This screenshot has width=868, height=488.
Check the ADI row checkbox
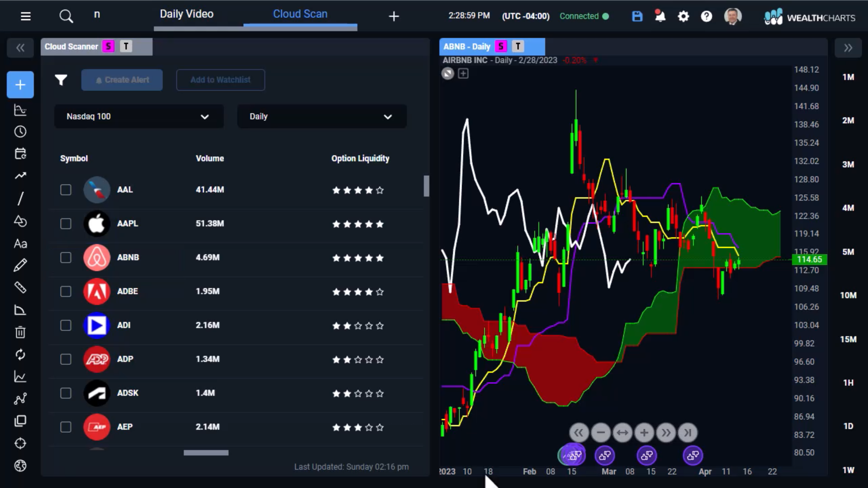click(x=66, y=325)
